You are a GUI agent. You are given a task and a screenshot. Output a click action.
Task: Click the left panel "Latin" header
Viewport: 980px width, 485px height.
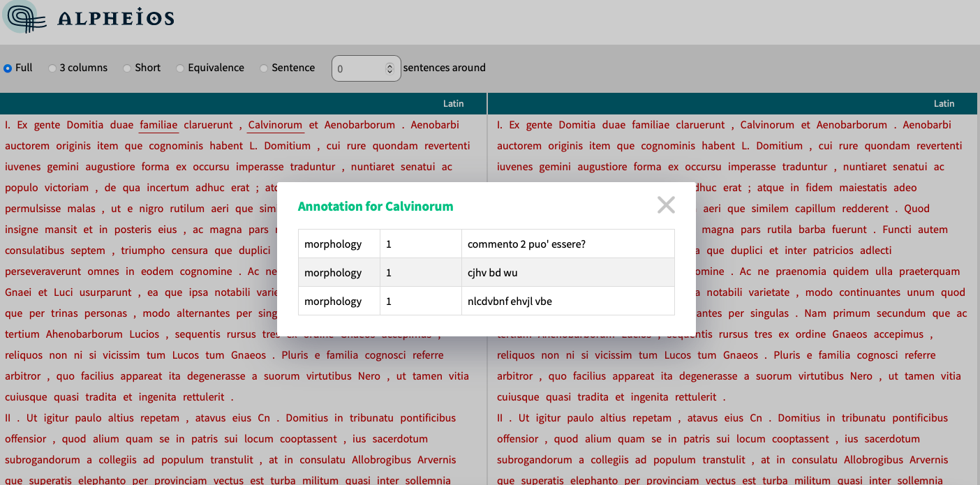click(453, 103)
